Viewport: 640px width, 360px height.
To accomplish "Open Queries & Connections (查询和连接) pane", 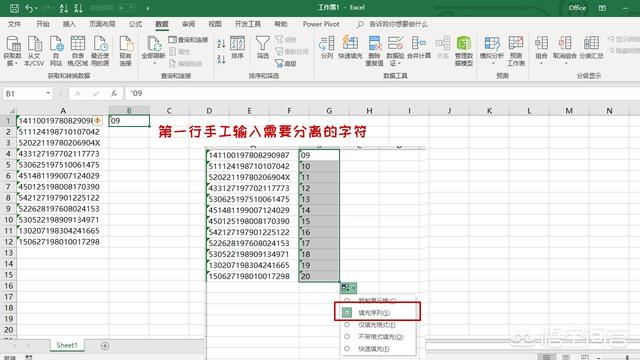I will [188, 40].
